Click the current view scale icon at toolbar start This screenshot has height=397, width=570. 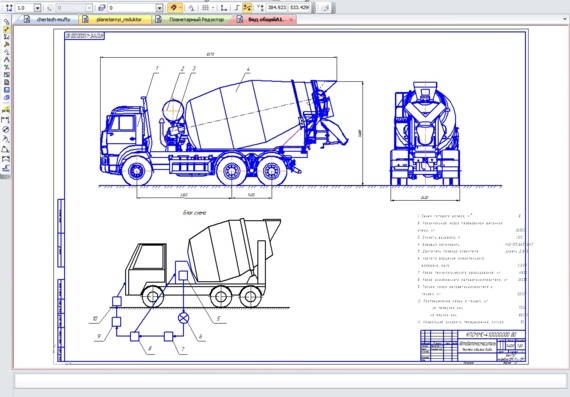tap(9, 8)
